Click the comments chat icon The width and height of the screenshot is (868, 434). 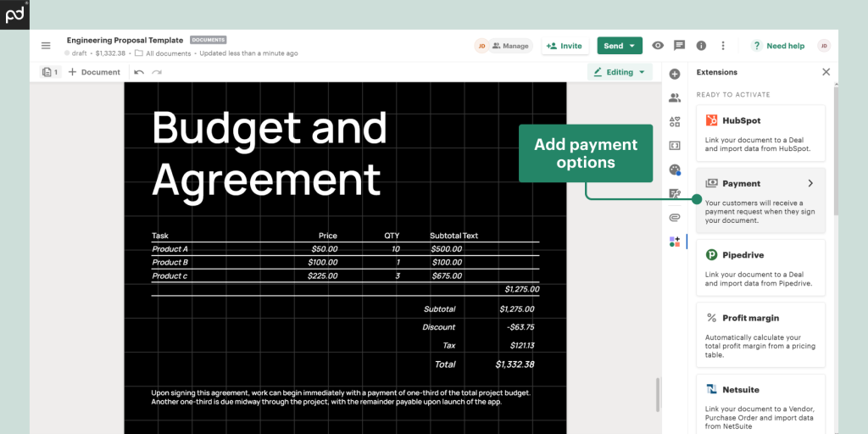click(679, 46)
